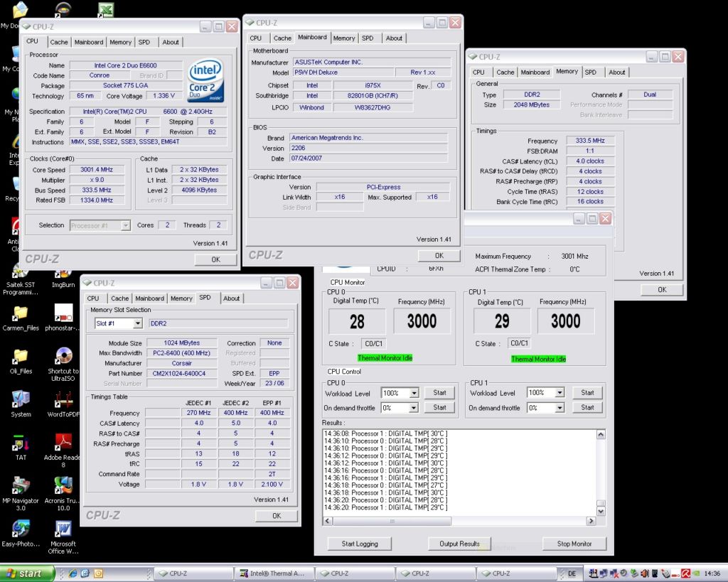Select About tab in CPU-Z Mainboard window
The width and height of the screenshot is (728, 582).
394,38
